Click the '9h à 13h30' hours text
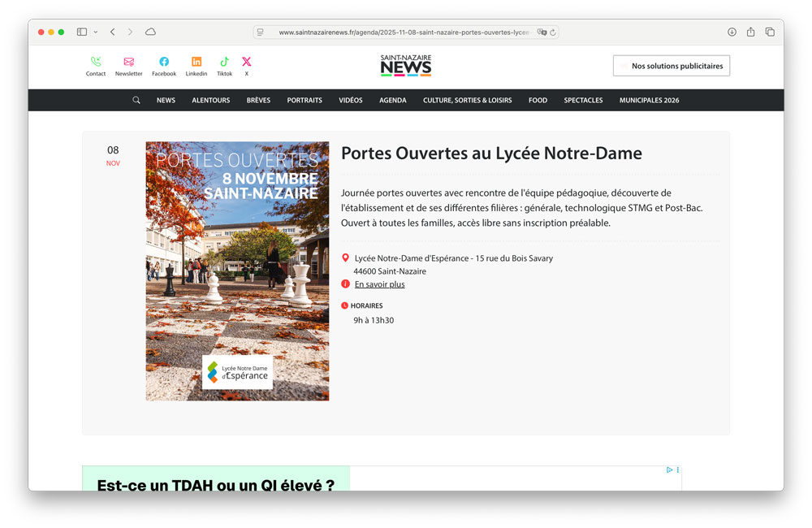Image resolution: width=812 pixels, height=528 pixels. [374, 320]
